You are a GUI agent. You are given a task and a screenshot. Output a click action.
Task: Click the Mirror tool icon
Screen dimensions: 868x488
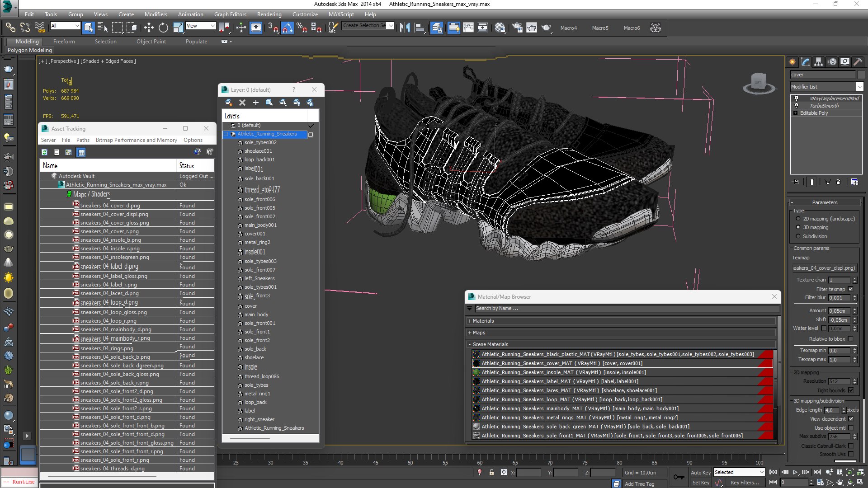click(405, 28)
